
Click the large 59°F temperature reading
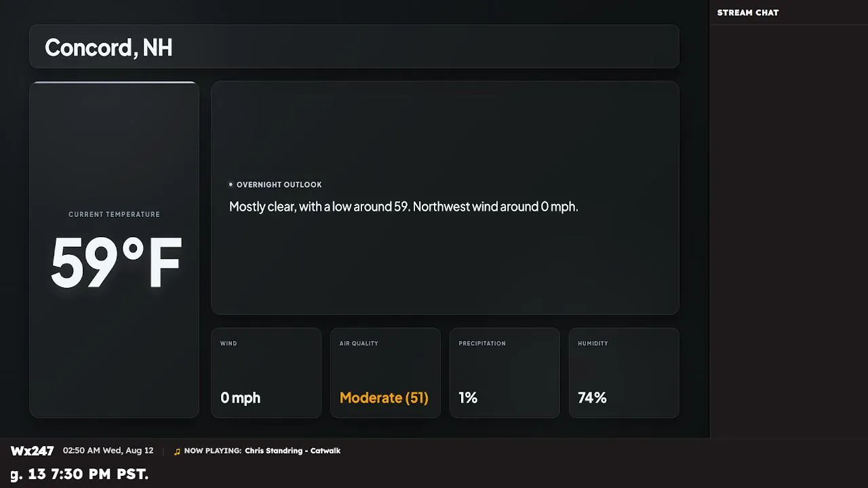coord(116,263)
